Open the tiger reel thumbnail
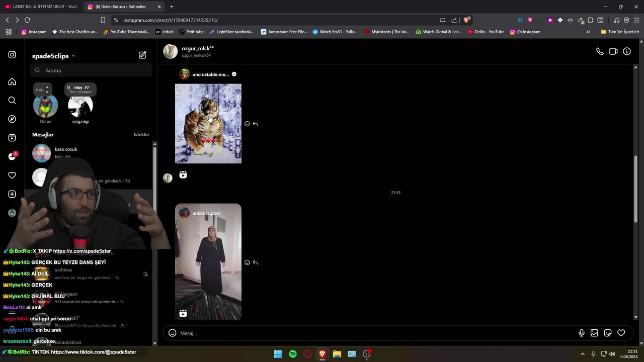The width and height of the screenshot is (644, 362). (x=208, y=124)
